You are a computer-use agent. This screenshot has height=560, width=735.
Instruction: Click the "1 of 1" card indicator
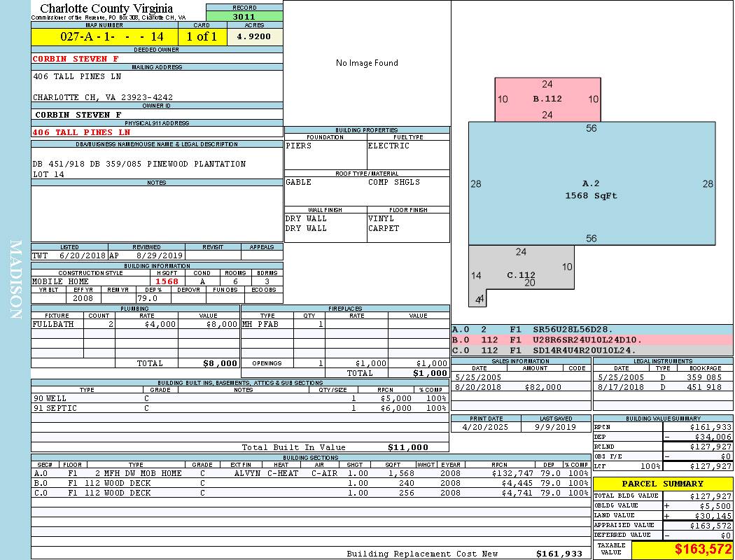click(202, 36)
